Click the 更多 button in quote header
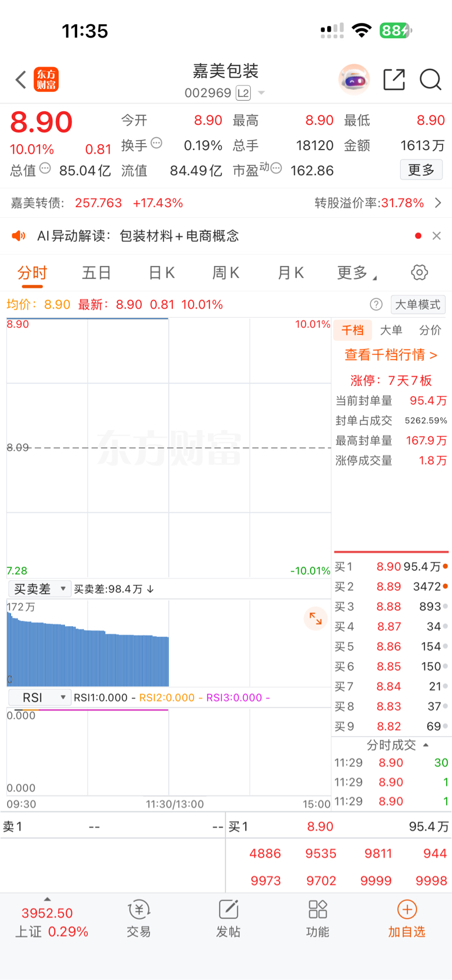The width and height of the screenshot is (452, 980). pyautogui.click(x=421, y=170)
